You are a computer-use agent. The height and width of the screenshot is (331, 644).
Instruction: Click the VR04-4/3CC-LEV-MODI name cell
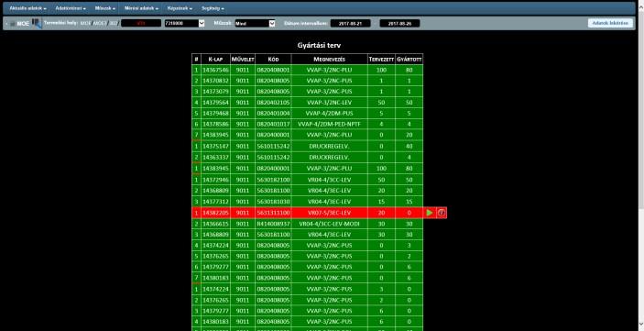(x=330, y=224)
